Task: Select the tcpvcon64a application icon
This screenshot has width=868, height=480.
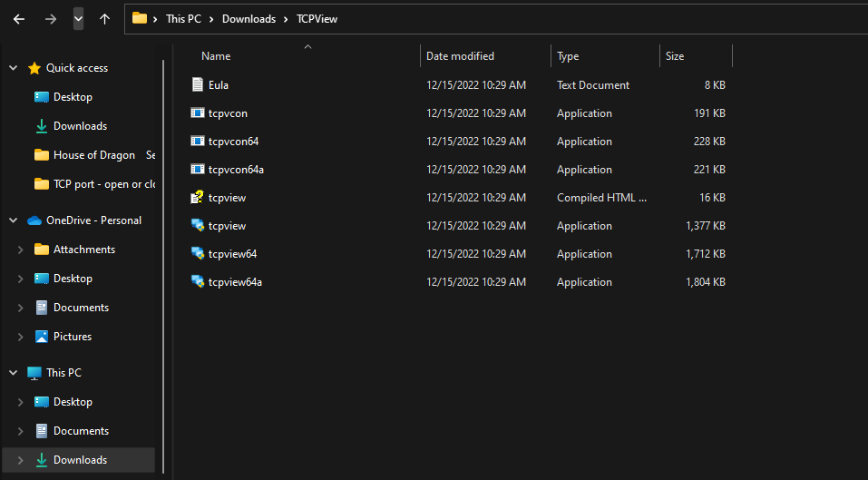Action: coord(198,170)
